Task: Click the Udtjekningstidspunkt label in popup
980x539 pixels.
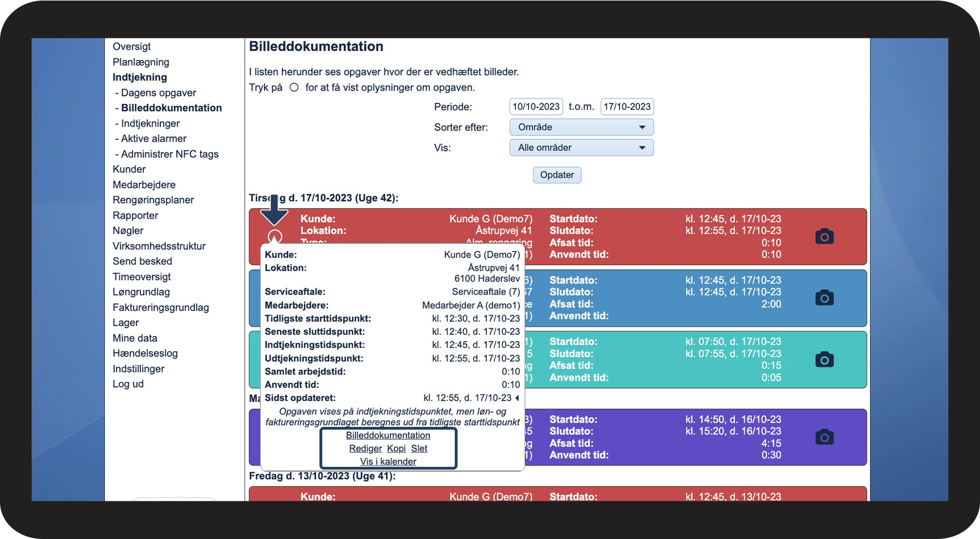Action: pyautogui.click(x=314, y=359)
